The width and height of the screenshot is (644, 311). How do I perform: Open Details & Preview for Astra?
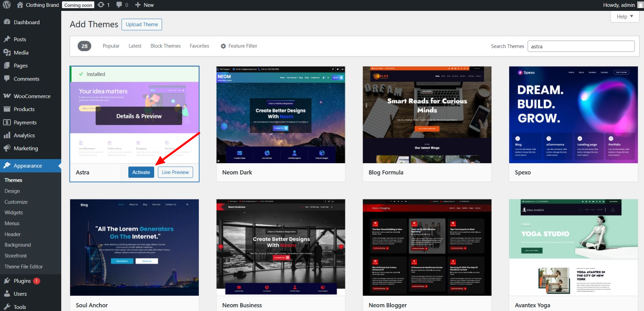(x=139, y=116)
